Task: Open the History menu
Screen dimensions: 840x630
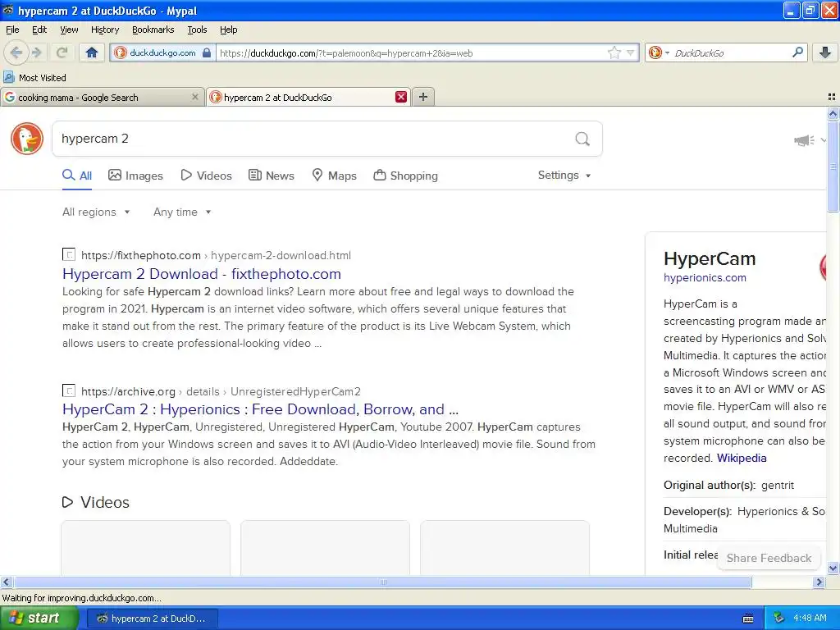Action: click(x=104, y=30)
